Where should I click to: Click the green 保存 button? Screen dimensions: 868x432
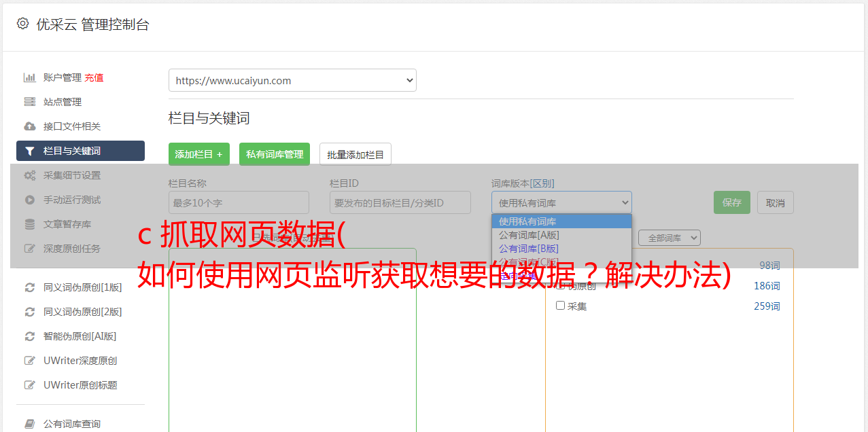[x=732, y=202]
